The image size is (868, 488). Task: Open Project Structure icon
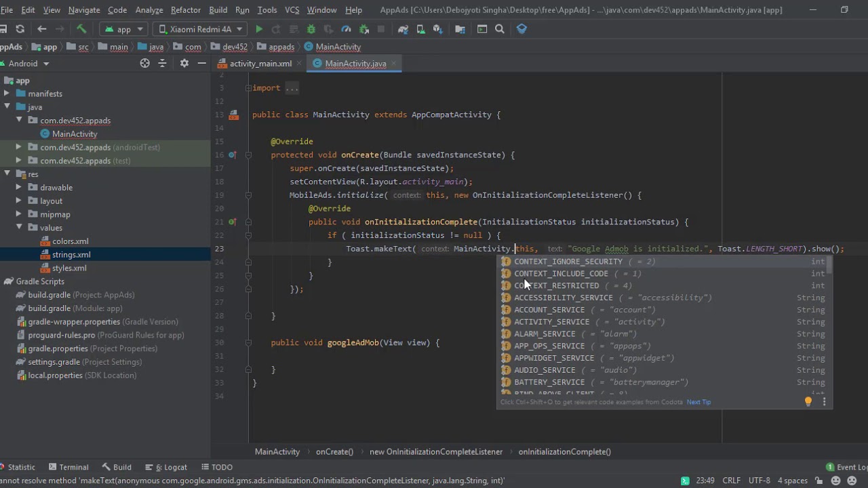(x=460, y=29)
